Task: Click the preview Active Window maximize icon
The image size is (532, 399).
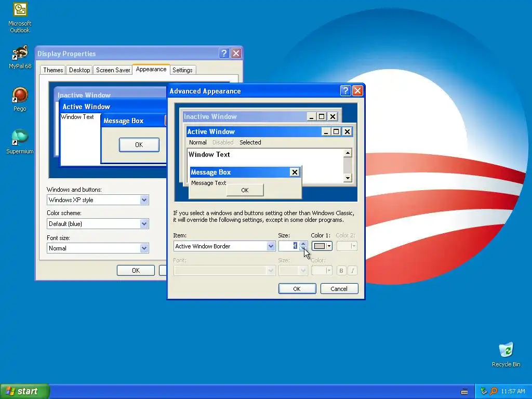Action: pos(336,131)
